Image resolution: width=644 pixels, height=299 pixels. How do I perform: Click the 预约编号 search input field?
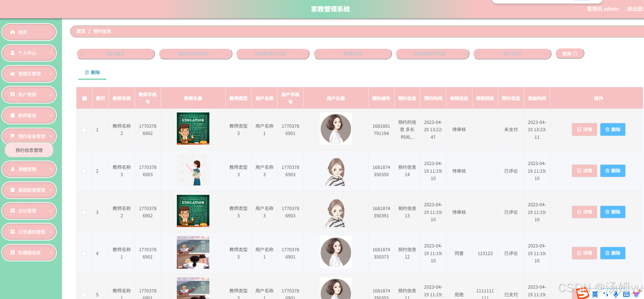[x=116, y=54]
